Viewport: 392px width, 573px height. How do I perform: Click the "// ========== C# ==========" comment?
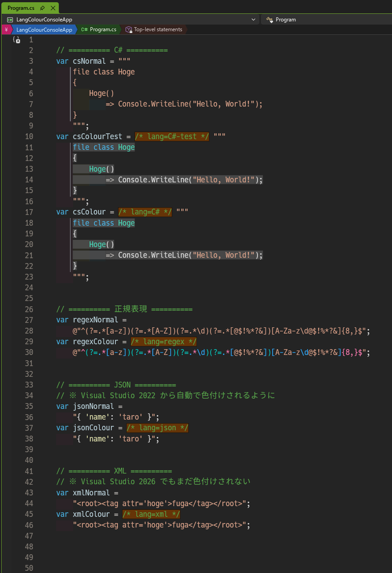[x=112, y=50]
